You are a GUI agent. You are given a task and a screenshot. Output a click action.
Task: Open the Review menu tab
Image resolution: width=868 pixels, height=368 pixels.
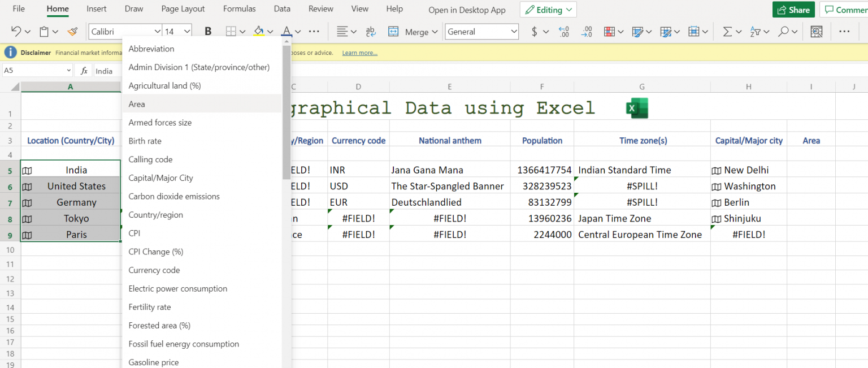pos(320,8)
